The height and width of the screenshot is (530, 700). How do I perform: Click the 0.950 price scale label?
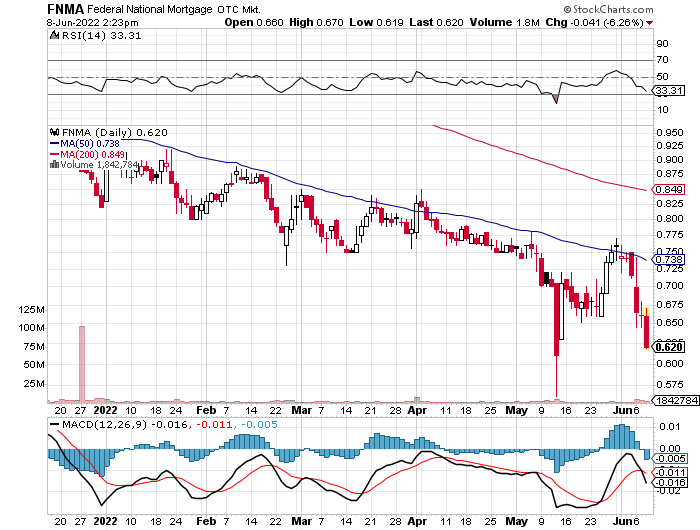670,132
